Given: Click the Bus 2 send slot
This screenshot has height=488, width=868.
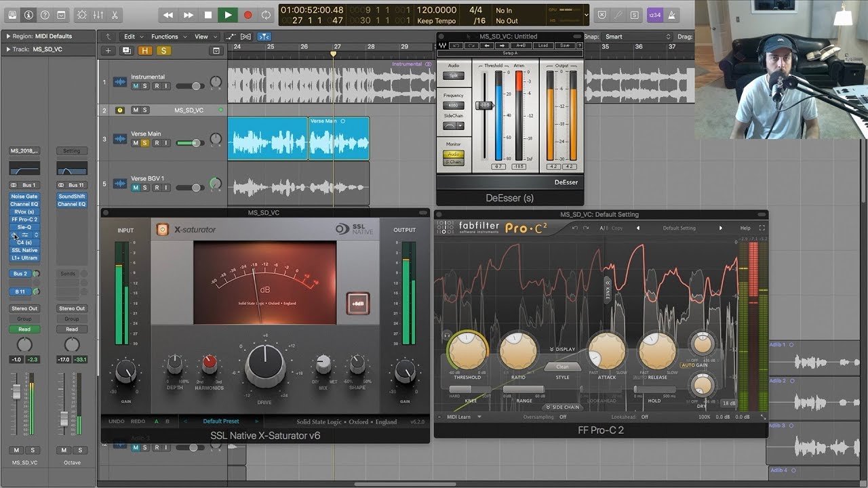Looking at the screenshot, I should [20, 274].
